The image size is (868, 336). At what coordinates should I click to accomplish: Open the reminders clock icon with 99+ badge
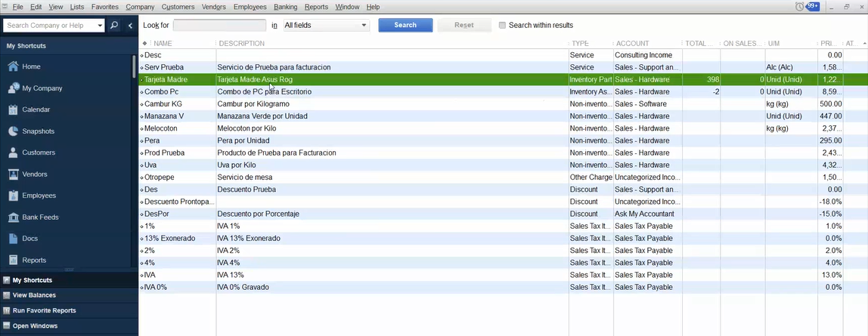pos(807,7)
